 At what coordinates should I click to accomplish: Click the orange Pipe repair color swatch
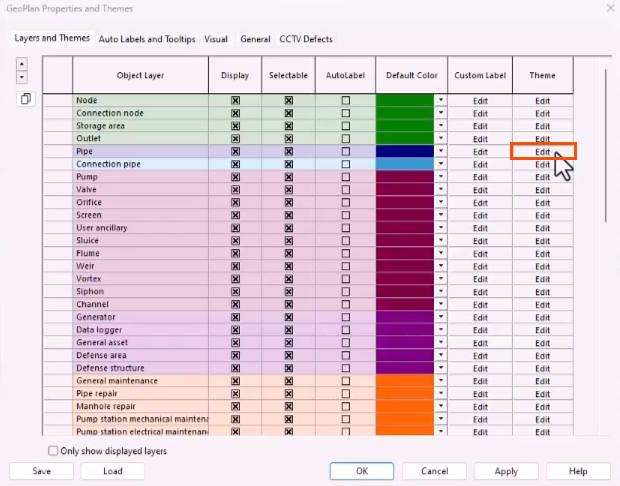click(x=405, y=393)
